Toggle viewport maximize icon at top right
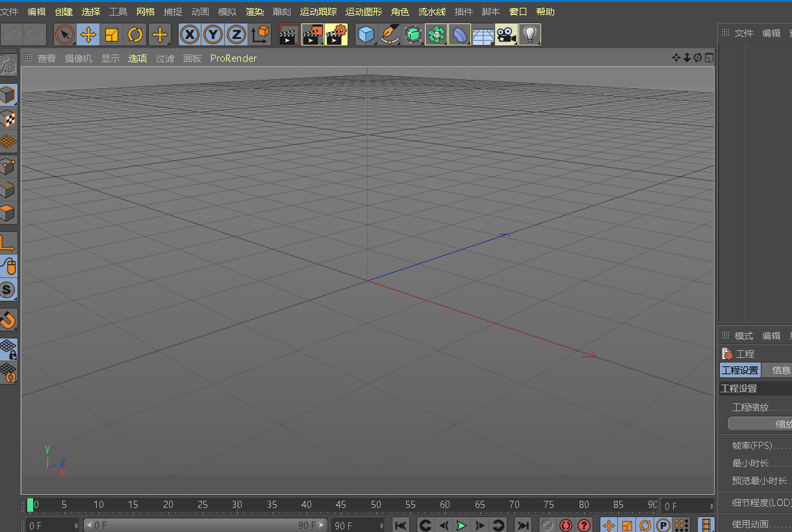The height and width of the screenshot is (532, 792). 709,58
